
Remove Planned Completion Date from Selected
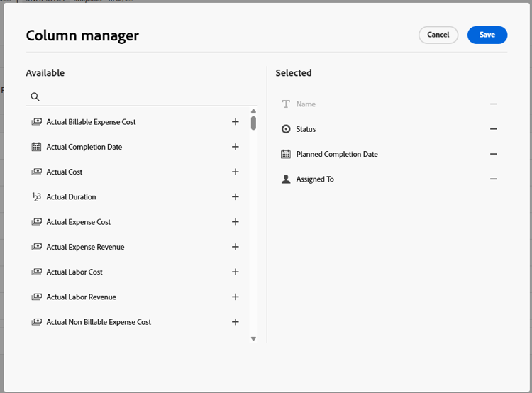pos(494,154)
